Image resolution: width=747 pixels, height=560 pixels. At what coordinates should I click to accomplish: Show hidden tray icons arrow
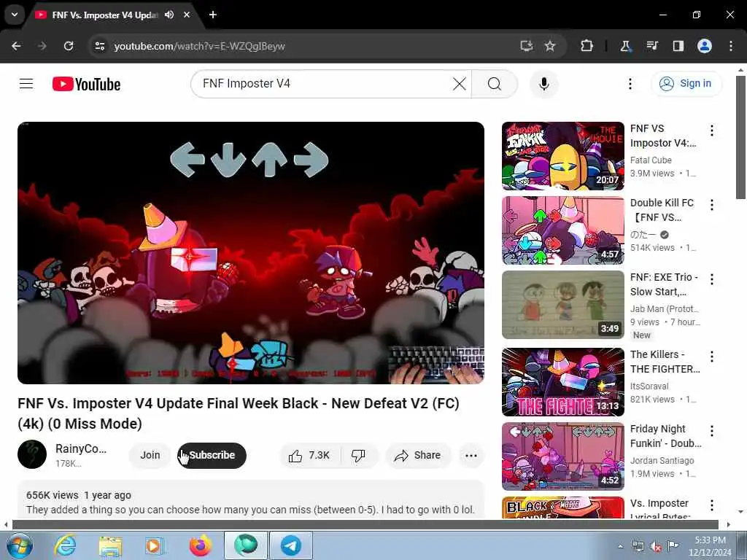(x=620, y=546)
